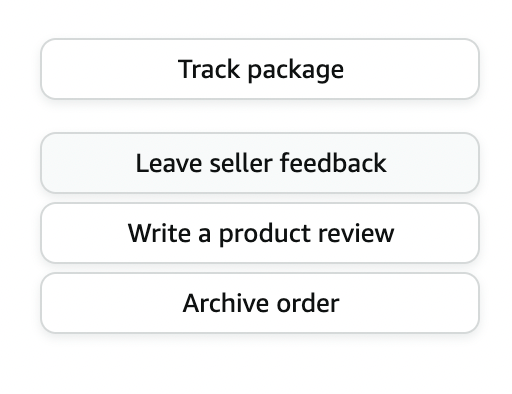Image resolution: width=512 pixels, height=394 pixels.
Task: Open the seller feedback form
Action: coord(260,163)
